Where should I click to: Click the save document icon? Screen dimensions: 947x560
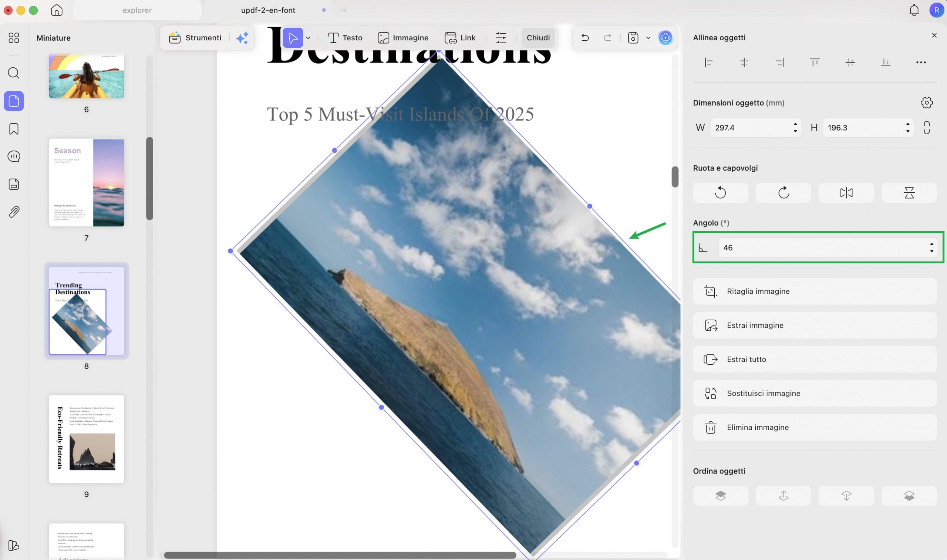(x=633, y=38)
